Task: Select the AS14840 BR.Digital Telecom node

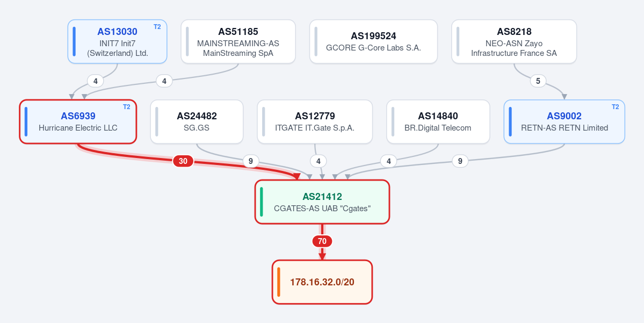Action: [438, 121]
